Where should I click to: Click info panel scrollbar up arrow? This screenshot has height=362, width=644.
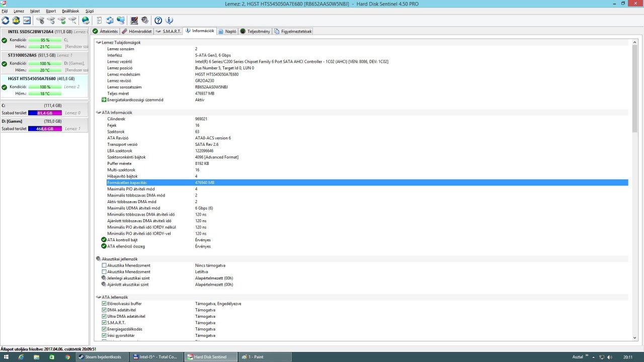point(634,42)
